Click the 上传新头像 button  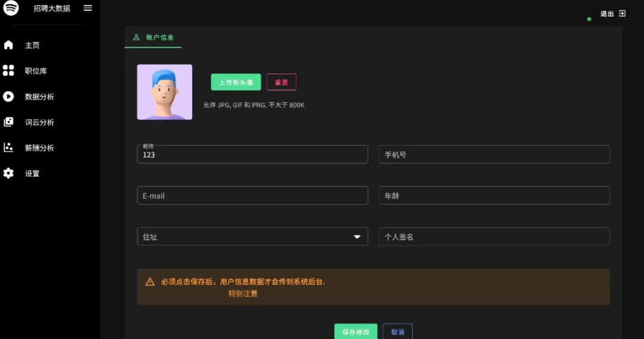[x=236, y=82]
